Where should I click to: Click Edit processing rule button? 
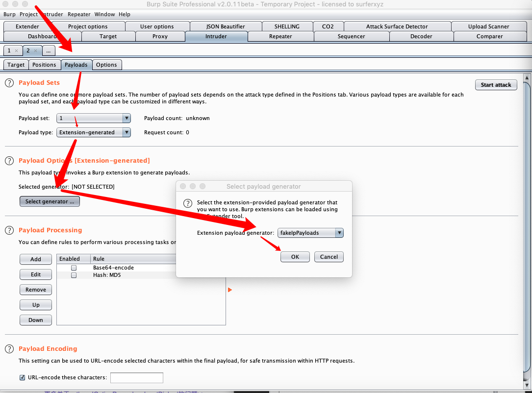(x=36, y=274)
